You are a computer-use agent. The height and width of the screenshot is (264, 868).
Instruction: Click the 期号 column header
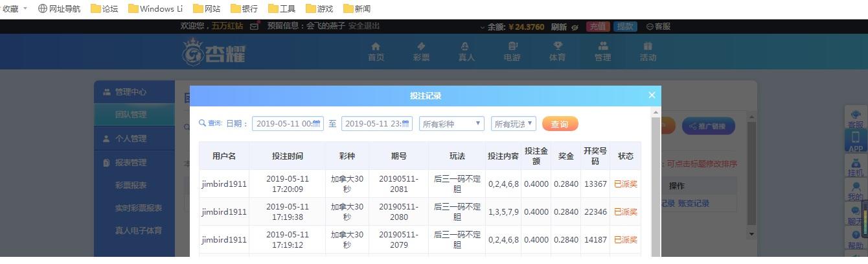(399, 156)
